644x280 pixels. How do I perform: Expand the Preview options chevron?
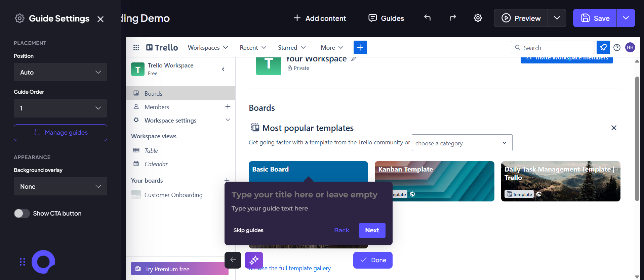[x=557, y=18]
